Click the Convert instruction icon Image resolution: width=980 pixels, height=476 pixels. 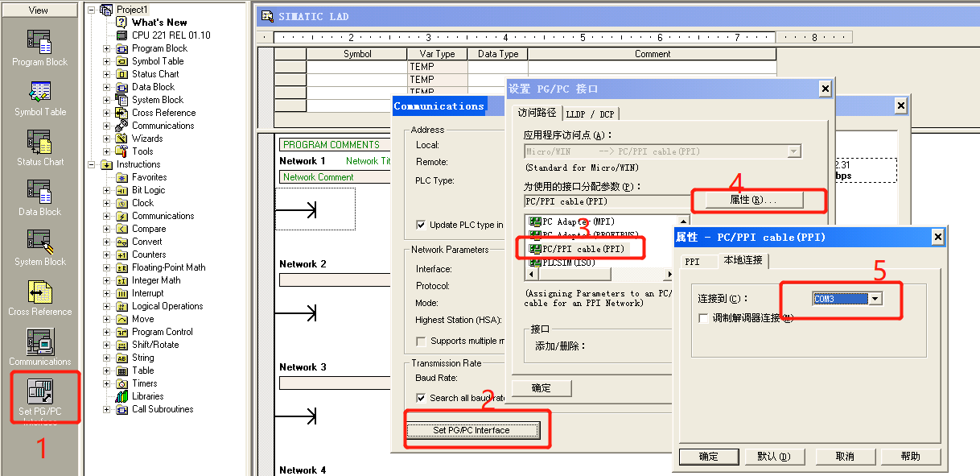coord(121,242)
